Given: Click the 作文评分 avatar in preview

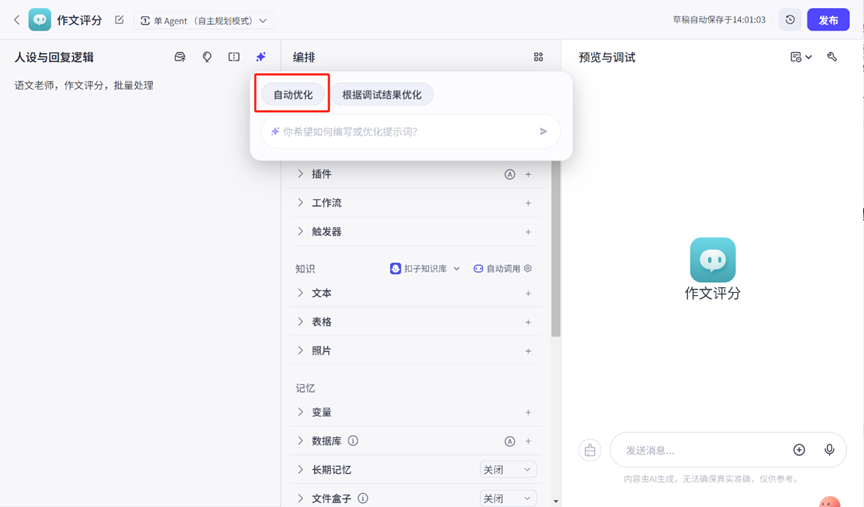Looking at the screenshot, I should [x=712, y=260].
